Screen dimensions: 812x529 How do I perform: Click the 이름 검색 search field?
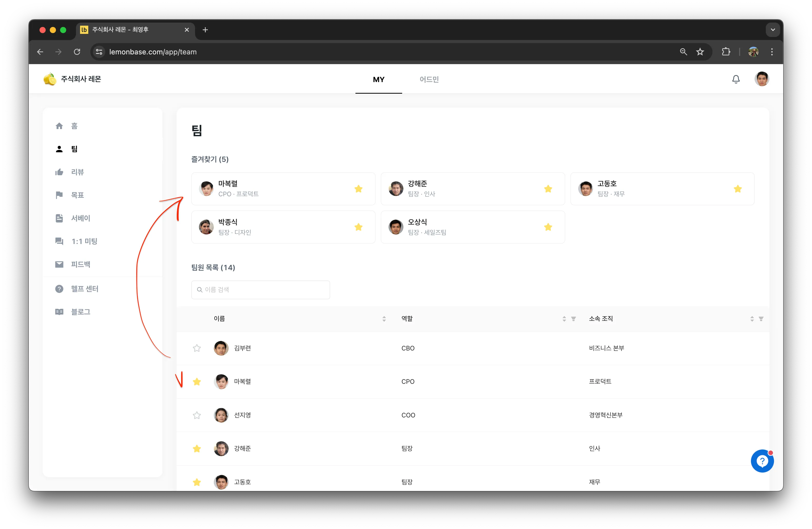(261, 290)
